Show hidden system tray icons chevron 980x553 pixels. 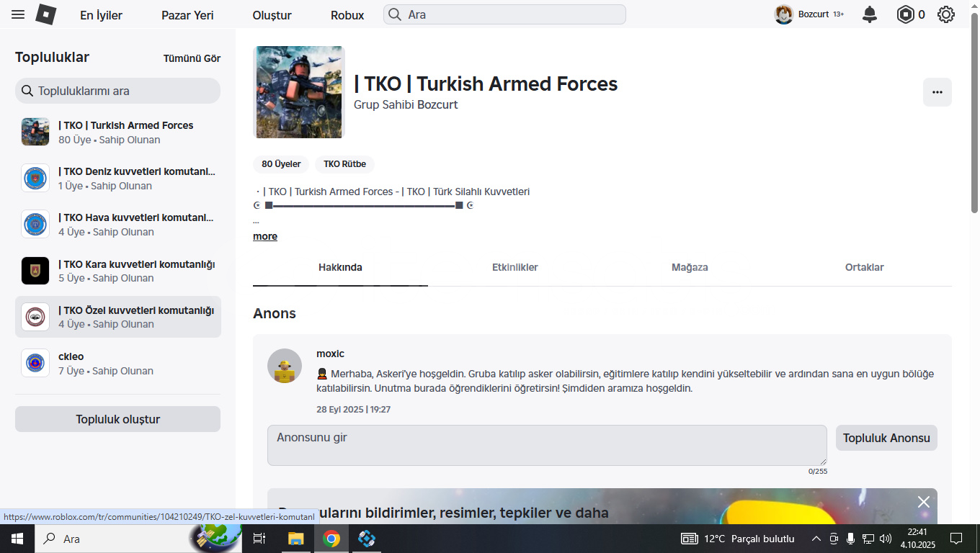pyautogui.click(x=816, y=539)
